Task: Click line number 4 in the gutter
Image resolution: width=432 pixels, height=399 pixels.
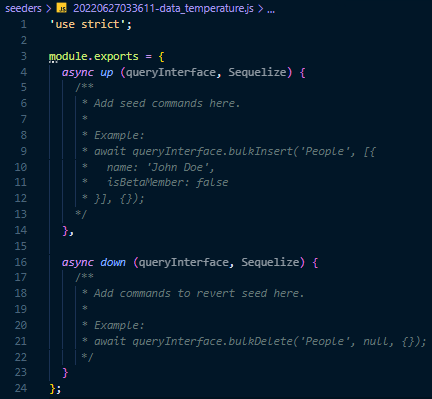Action: [23, 72]
